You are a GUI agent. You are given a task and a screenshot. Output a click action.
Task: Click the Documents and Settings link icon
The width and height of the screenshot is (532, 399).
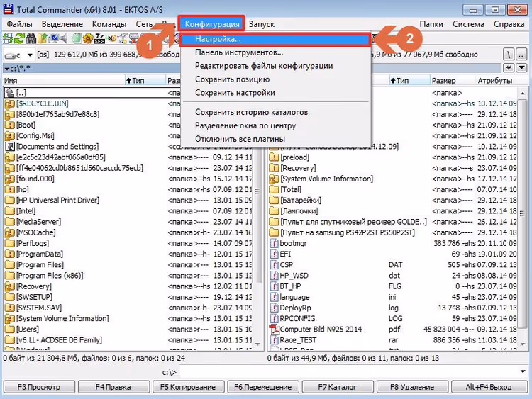tap(10, 147)
